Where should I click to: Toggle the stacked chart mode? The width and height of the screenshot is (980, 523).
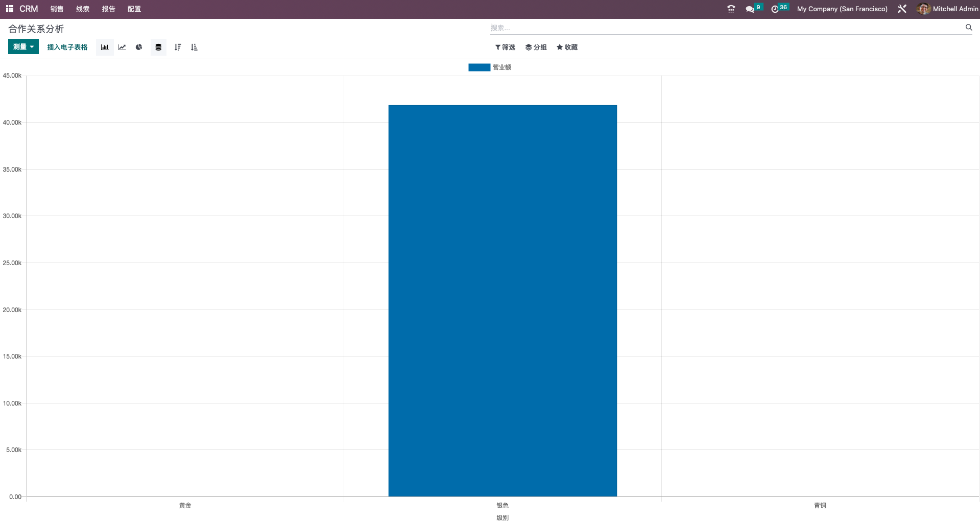(158, 47)
